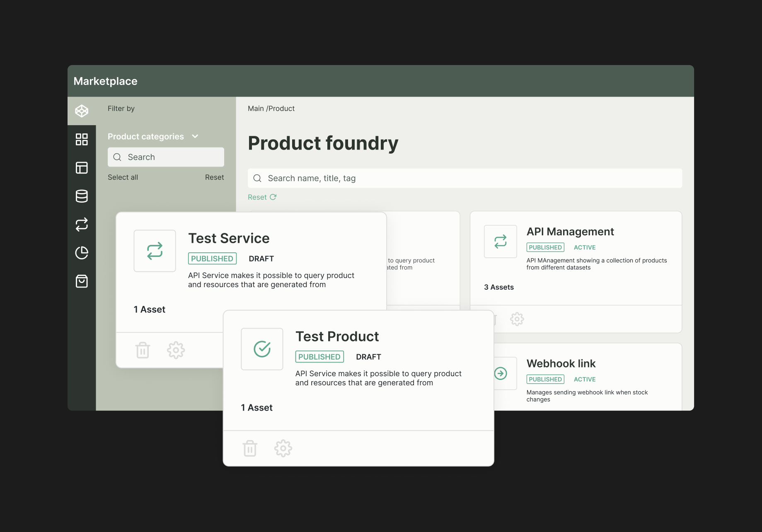Expand the API Management card options
Viewport: 762px width, 532px height.
(517, 319)
